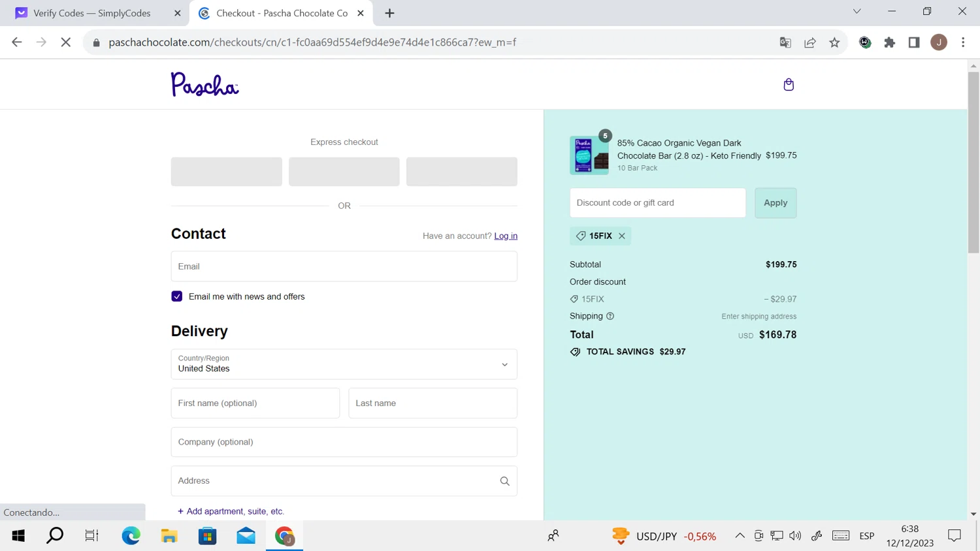This screenshot has width=980, height=551.
Task: Open Task View on the taskbar
Action: 91,536
